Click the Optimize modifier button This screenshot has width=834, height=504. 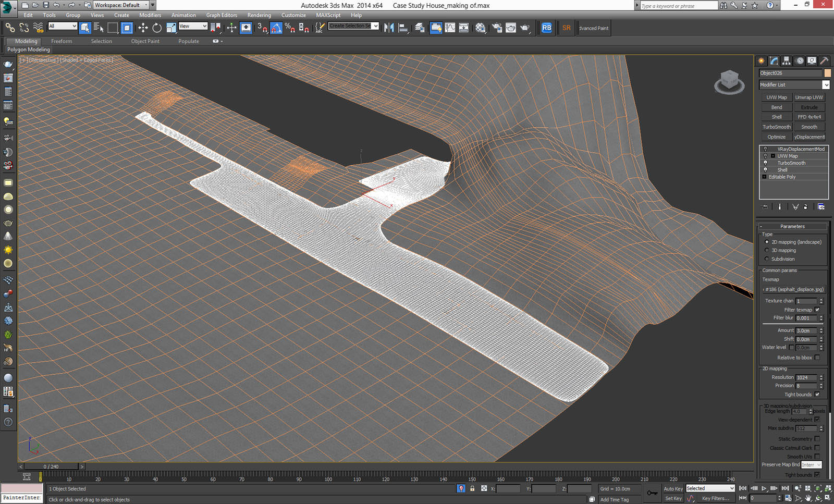tap(776, 137)
